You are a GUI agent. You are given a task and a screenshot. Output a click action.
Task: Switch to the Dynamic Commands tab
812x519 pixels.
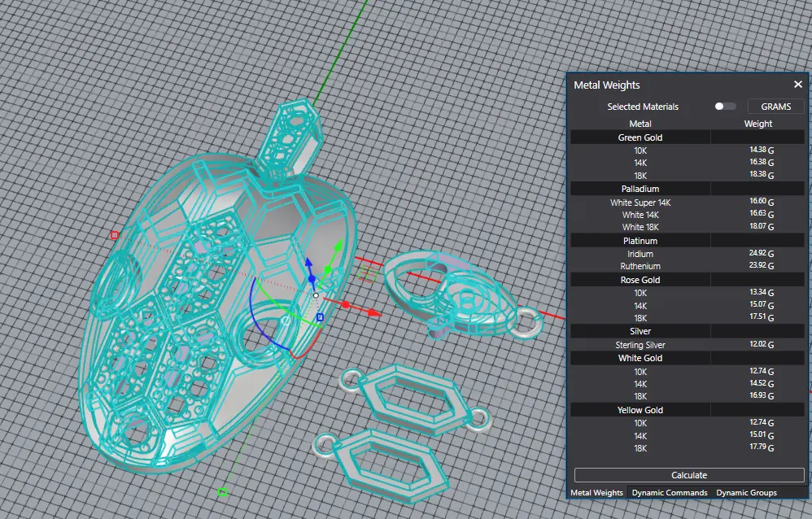670,492
